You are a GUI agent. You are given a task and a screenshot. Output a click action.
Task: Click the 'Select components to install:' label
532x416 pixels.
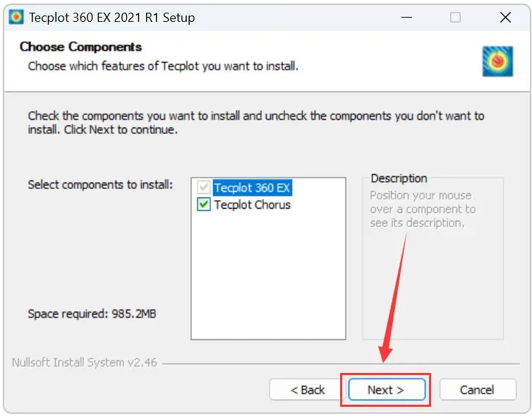(100, 185)
